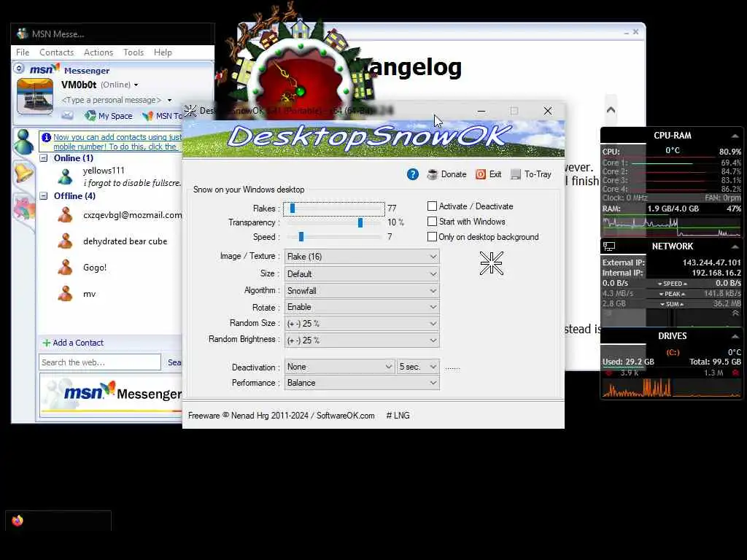
Task: Click the red Exit icon
Action: click(x=481, y=174)
